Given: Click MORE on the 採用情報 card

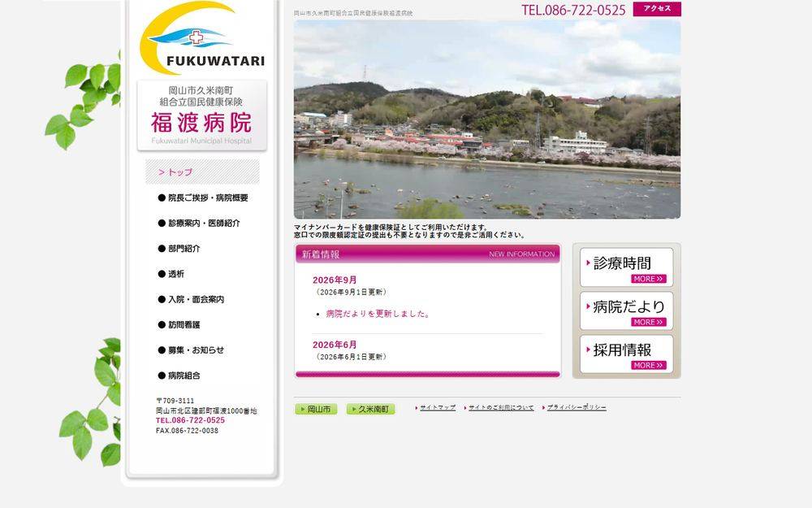Looking at the screenshot, I should (x=648, y=365).
